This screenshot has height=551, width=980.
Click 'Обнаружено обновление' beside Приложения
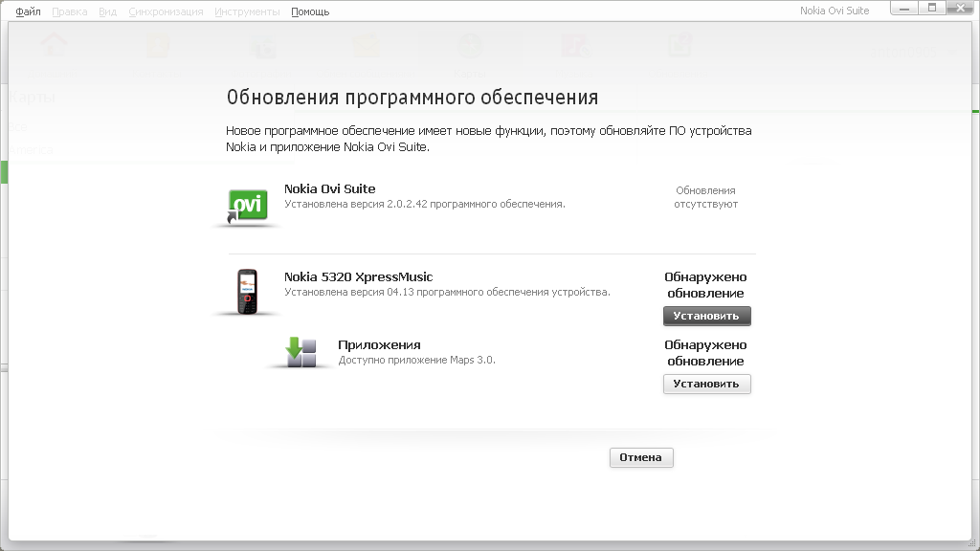pos(705,353)
